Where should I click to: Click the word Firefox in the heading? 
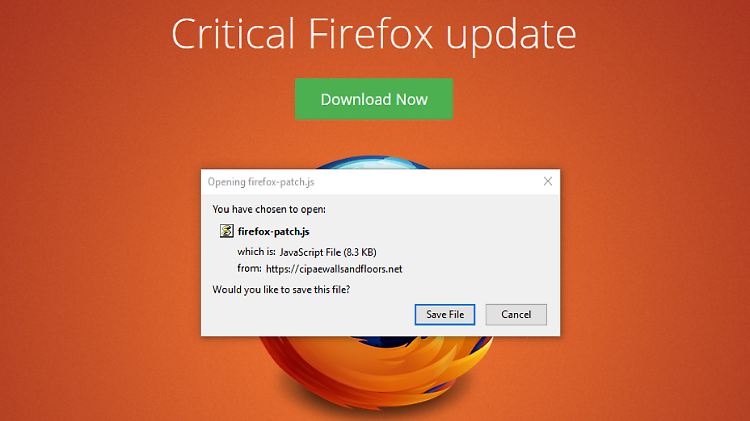[371, 33]
